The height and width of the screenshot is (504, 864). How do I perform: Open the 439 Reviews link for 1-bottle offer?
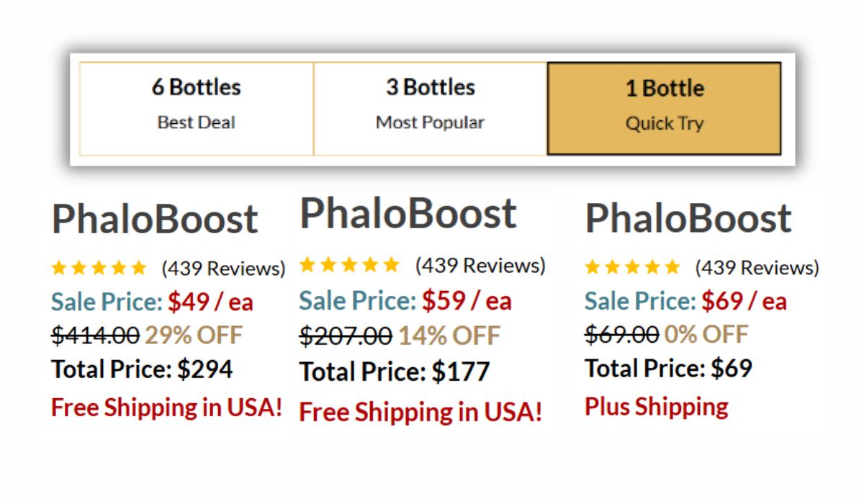[757, 268]
